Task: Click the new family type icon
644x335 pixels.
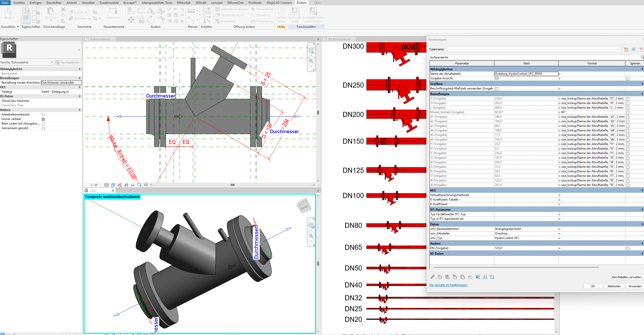Action: tap(626, 50)
